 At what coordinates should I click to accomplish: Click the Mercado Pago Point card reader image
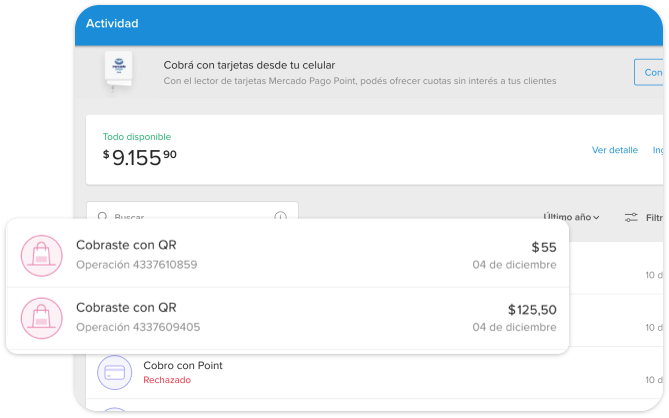click(x=119, y=71)
